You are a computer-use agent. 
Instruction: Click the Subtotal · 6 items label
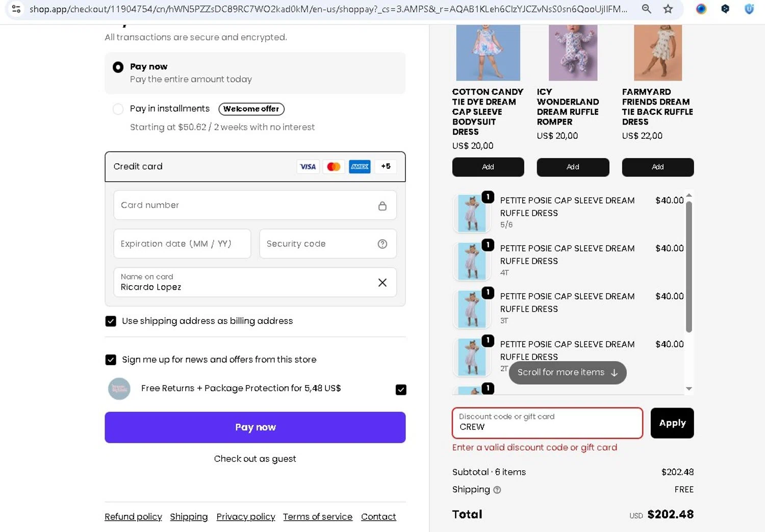click(x=489, y=472)
